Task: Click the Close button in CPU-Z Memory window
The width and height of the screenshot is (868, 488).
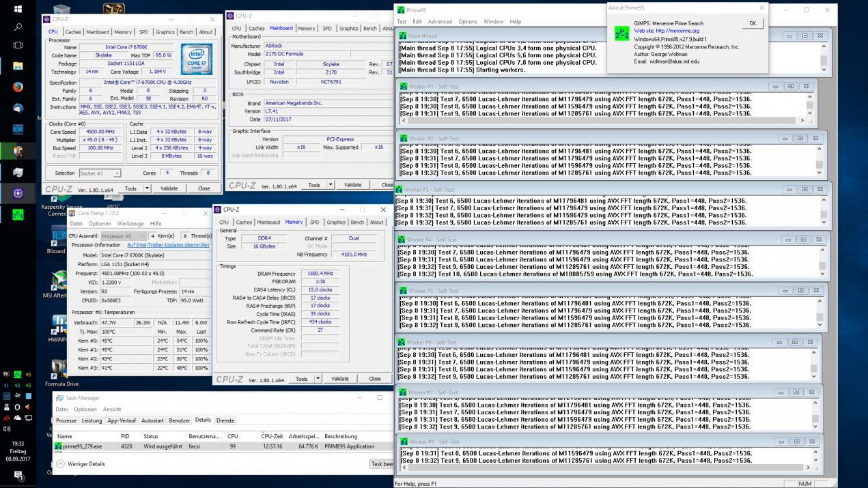Action: point(375,379)
